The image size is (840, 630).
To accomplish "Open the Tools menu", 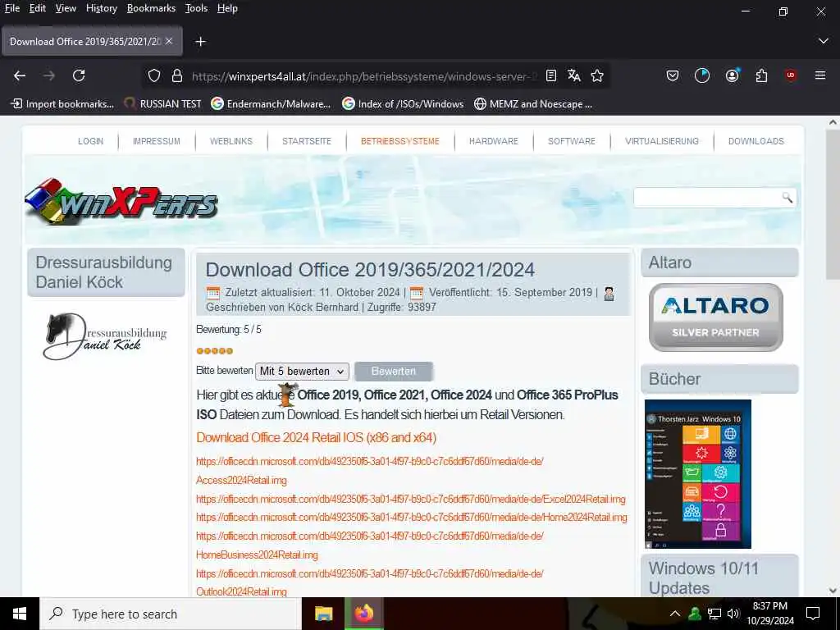I will tap(196, 8).
